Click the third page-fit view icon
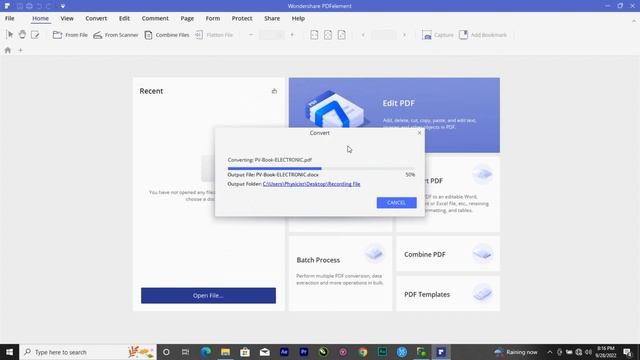The height and width of the screenshot is (360, 640). [342, 35]
